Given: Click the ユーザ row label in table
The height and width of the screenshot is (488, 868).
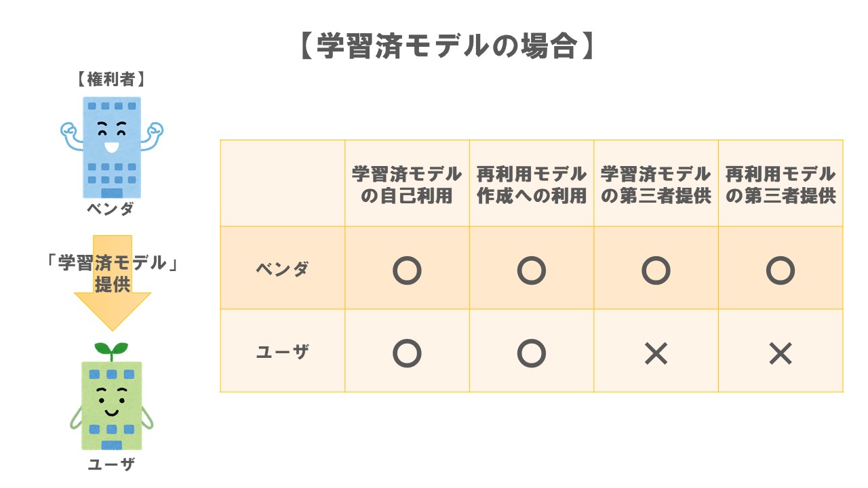Looking at the screenshot, I should point(282,352).
